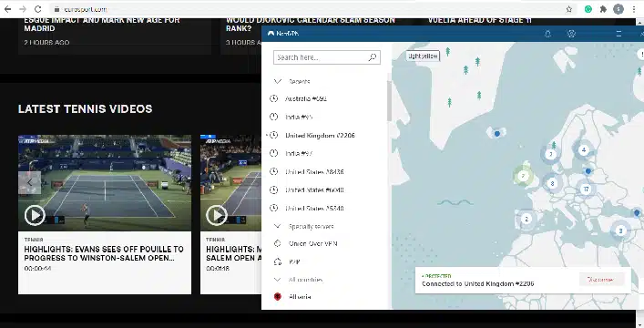Select India #97 recent server
The width and height of the screenshot is (644, 328).
coord(299,153)
